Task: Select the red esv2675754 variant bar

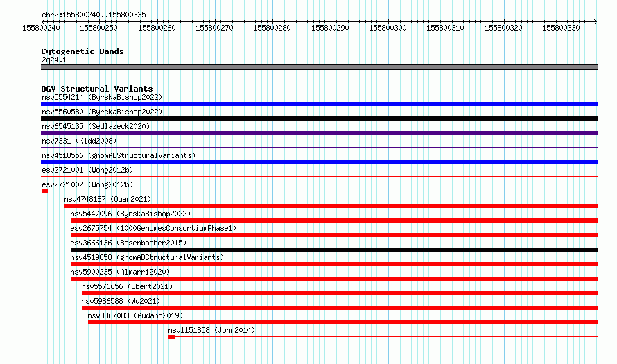Action: tap(334, 235)
